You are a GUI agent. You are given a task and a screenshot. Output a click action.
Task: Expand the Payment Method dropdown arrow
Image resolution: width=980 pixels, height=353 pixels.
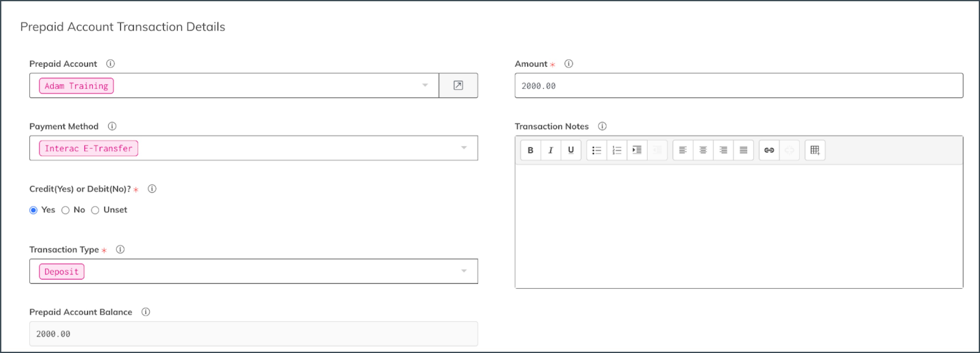(x=464, y=148)
